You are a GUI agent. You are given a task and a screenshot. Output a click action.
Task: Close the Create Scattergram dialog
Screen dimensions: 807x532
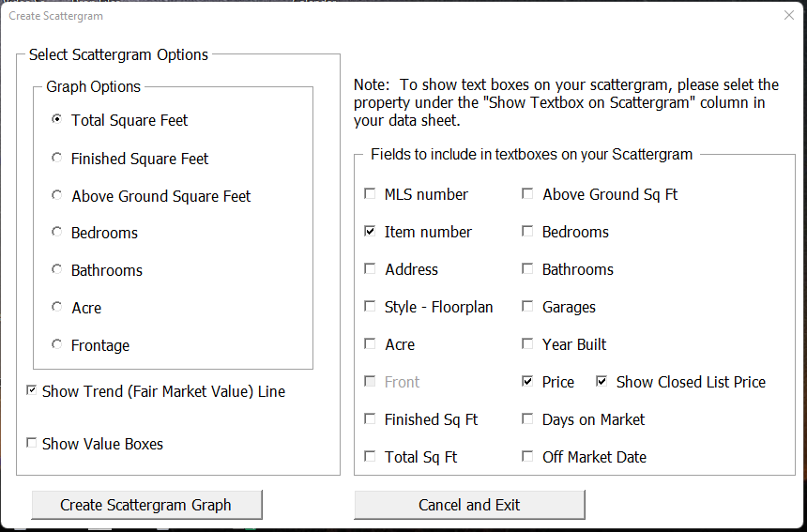(x=788, y=15)
